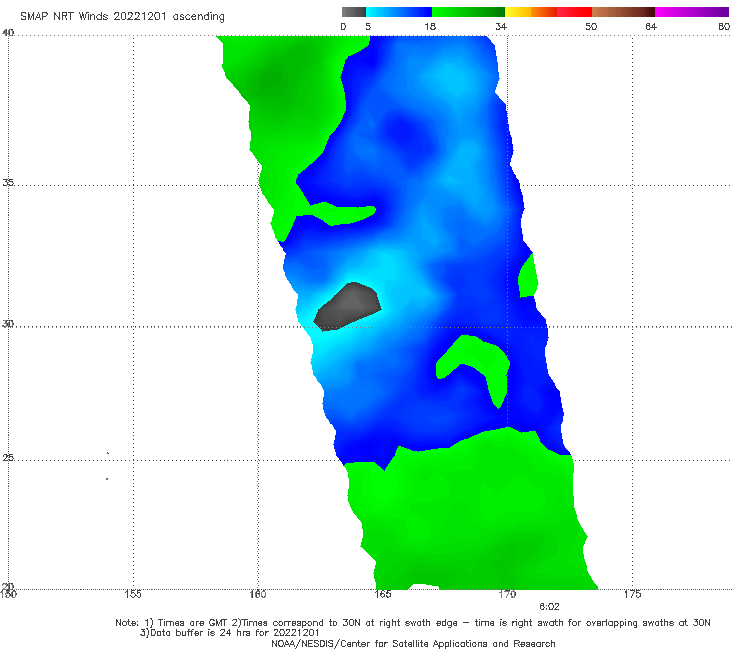Click the longitude label "160"
740x650 pixels.
pyautogui.click(x=258, y=594)
